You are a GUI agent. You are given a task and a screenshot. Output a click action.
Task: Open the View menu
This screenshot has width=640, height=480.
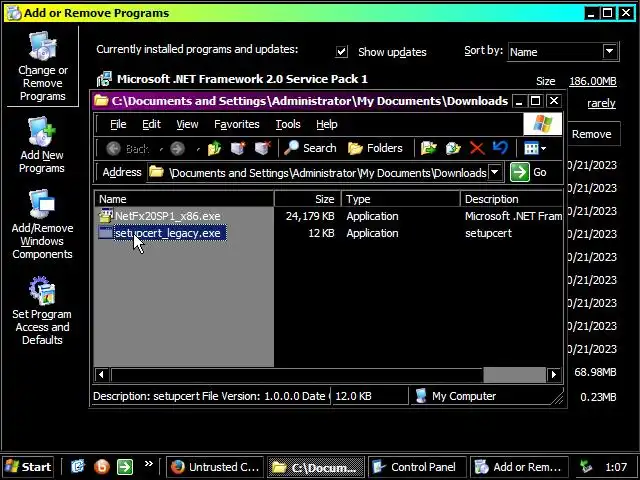(x=187, y=124)
